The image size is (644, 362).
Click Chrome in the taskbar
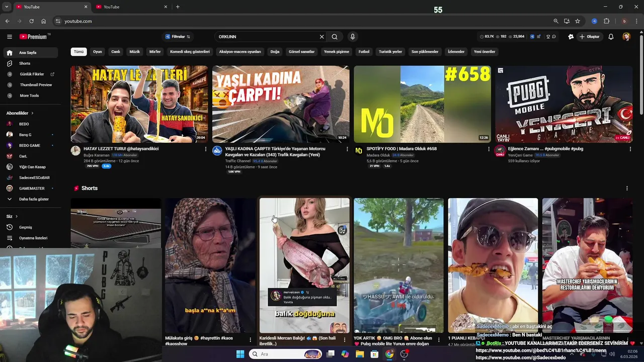click(389, 354)
